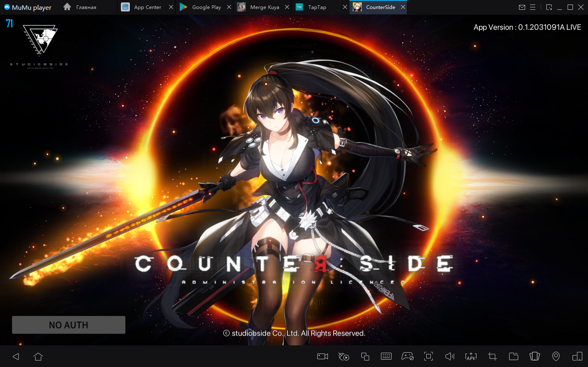The width and height of the screenshot is (588, 367).
Task: Rotate the emulator screen orientation
Action: click(577, 356)
